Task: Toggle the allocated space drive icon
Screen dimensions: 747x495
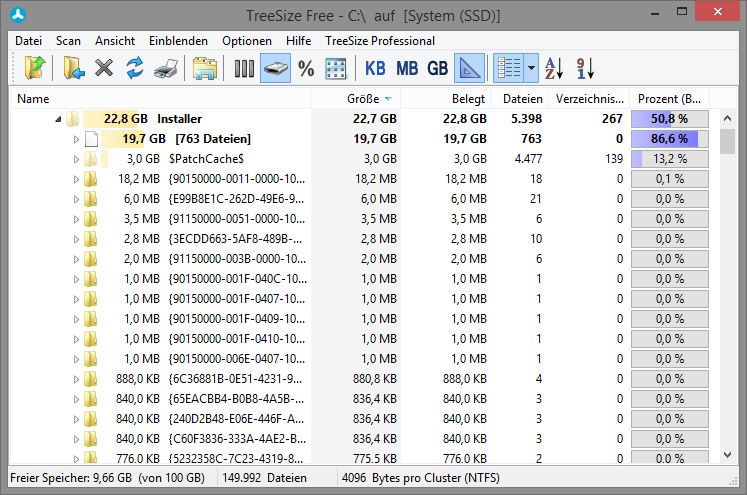Action: pyautogui.click(x=275, y=68)
